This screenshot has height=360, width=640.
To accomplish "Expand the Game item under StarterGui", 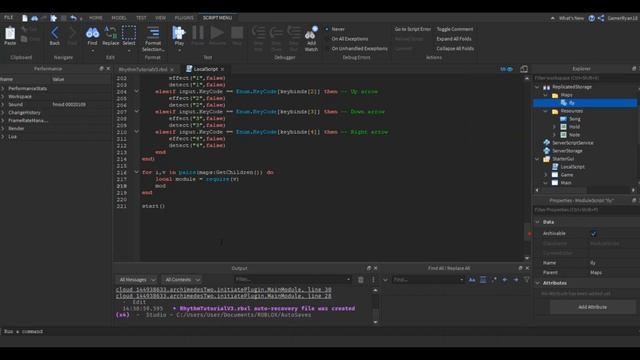I will tap(546, 175).
